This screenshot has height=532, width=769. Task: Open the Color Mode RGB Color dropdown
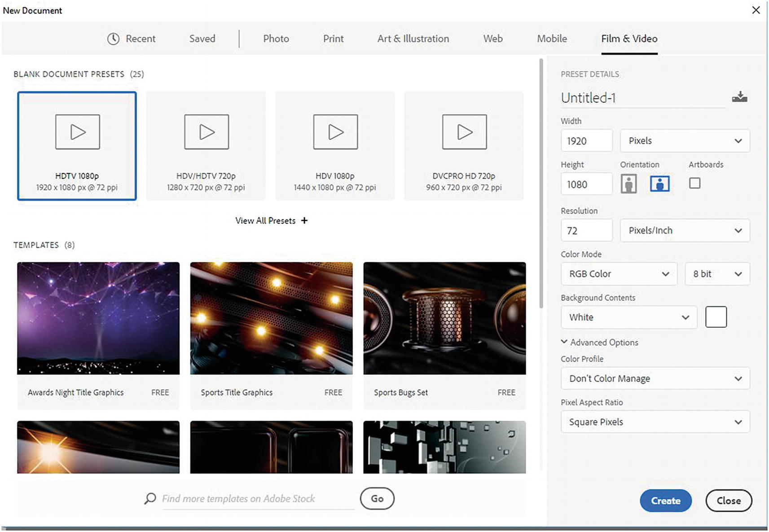click(619, 274)
